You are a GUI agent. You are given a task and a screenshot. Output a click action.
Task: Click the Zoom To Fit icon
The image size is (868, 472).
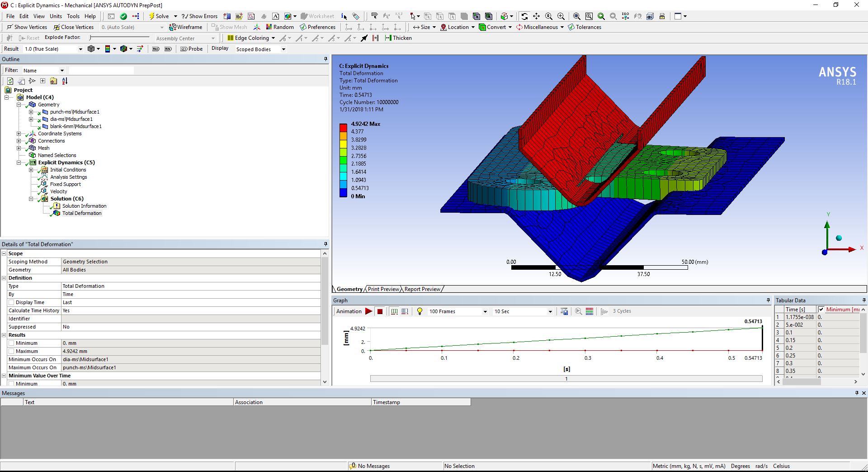pos(577,16)
